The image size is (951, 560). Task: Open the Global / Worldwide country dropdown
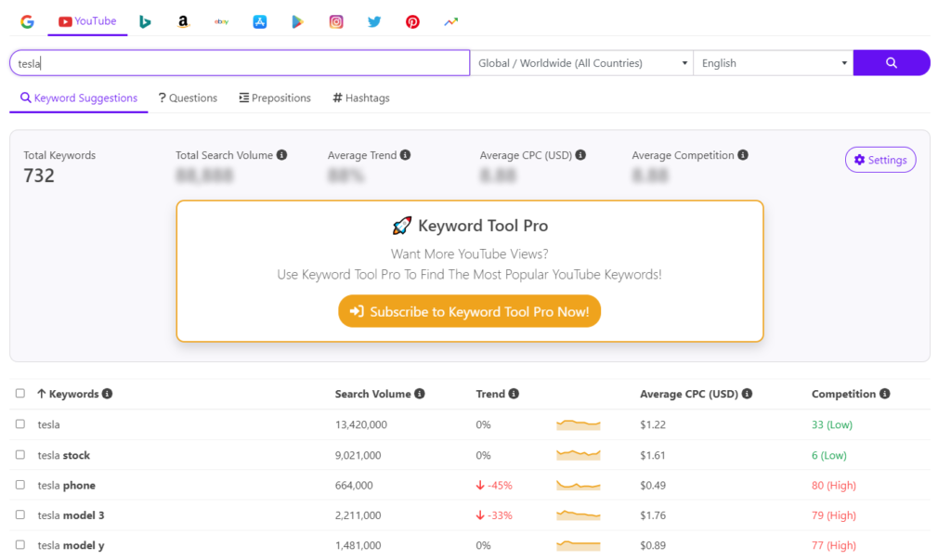pyautogui.click(x=581, y=63)
